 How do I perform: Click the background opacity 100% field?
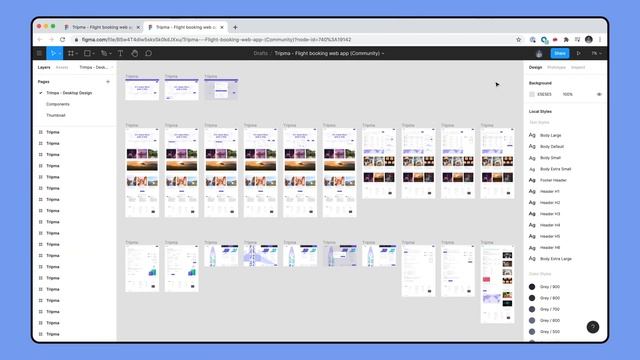(x=567, y=94)
